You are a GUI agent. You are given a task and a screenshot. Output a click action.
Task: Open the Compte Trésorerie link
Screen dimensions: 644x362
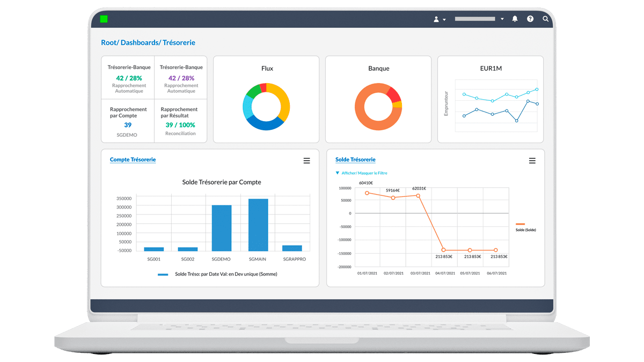pyautogui.click(x=133, y=159)
